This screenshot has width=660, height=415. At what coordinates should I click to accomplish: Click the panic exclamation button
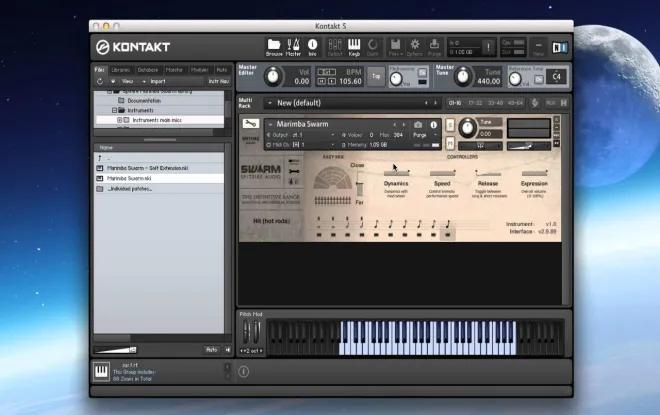(x=488, y=47)
